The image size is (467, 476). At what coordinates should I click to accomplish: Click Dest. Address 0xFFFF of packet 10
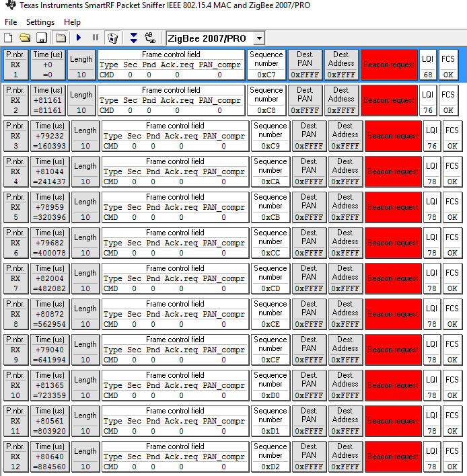345,385
